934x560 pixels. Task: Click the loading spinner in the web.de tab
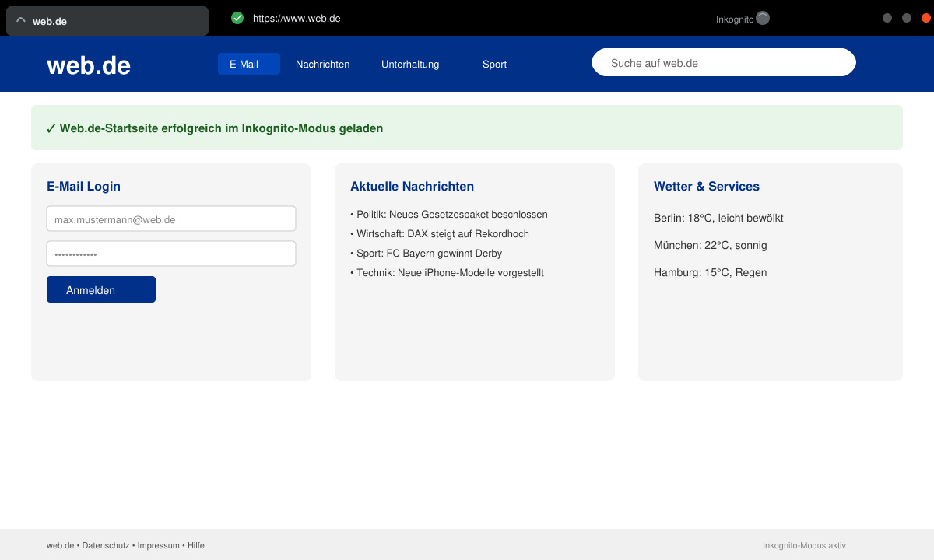pyautogui.click(x=21, y=22)
